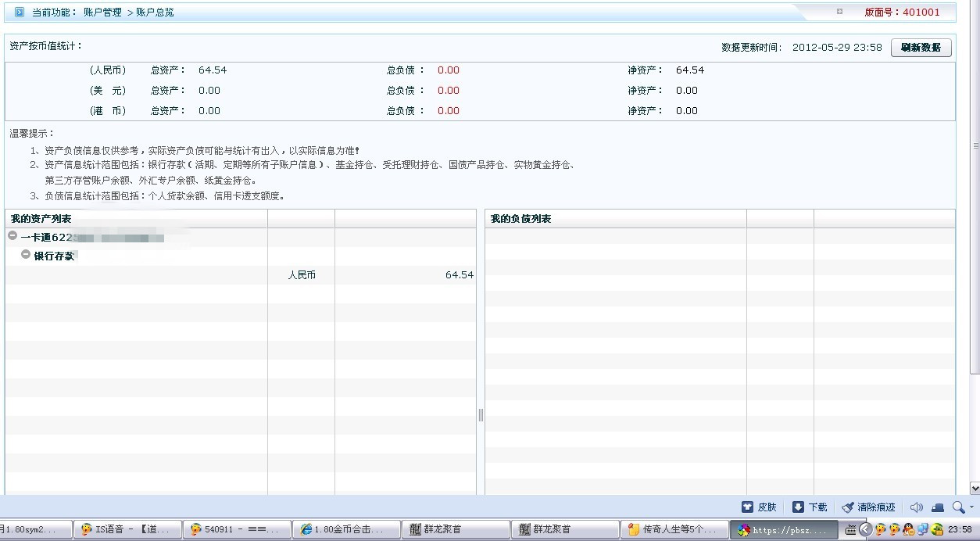Expand hidden system tray icons arrow
The width and height of the screenshot is (980, 541).
pos(865,529)
